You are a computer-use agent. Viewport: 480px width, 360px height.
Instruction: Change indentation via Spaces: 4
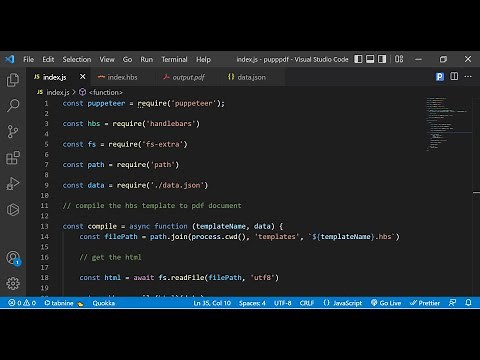252,303
